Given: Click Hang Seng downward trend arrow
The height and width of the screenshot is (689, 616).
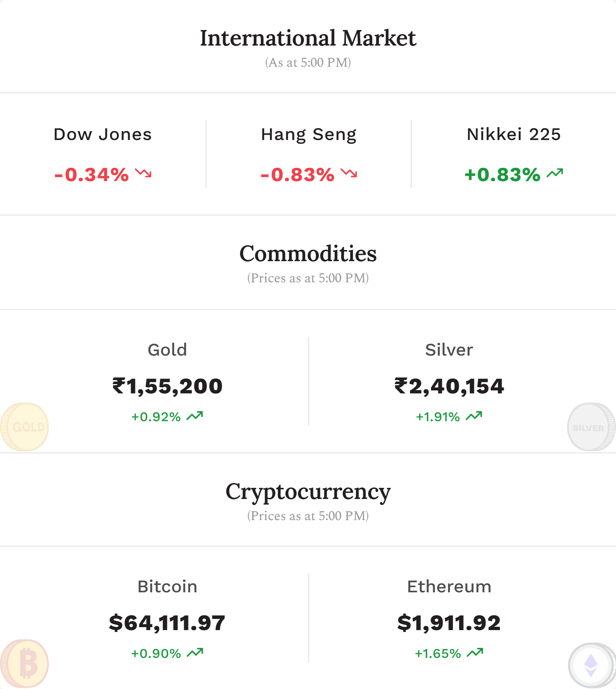Looking at the screenshot, I should click(349, 173).
